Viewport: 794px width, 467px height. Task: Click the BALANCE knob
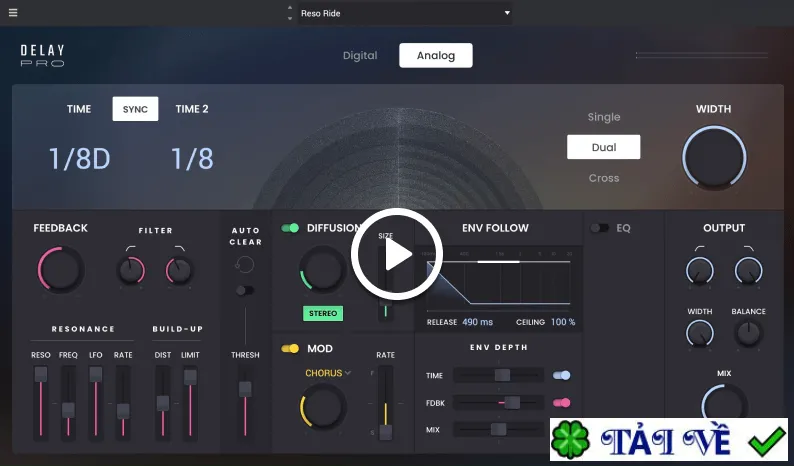click(x=748, y=334)
